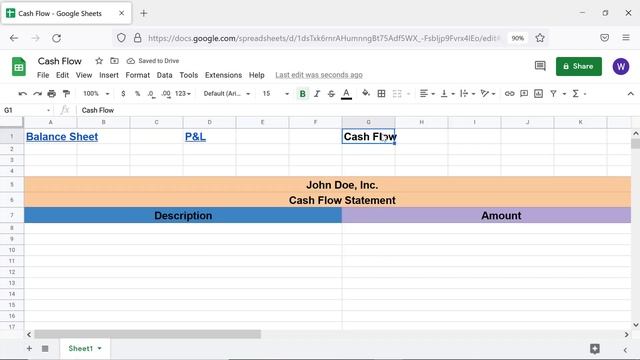Open the 123 number format dropdown
The width and height of the screenshot is (640, 360).
pyautogui.click(x=183, y=94)
